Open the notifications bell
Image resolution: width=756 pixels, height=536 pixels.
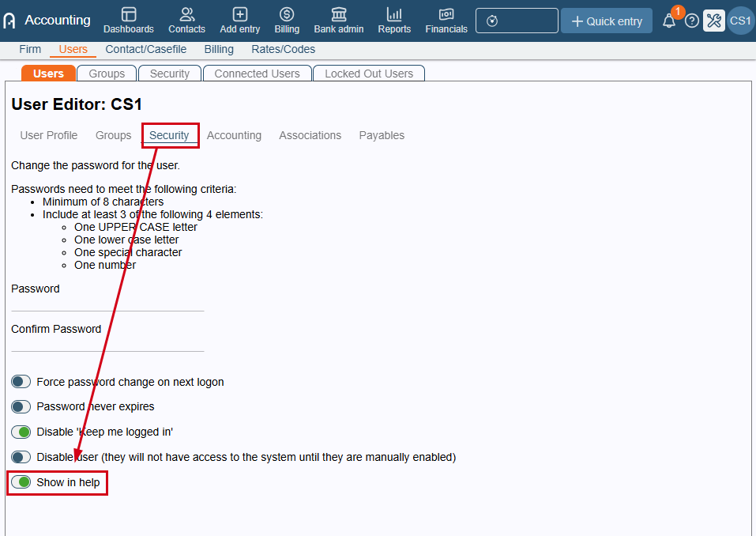pos(669,21)
